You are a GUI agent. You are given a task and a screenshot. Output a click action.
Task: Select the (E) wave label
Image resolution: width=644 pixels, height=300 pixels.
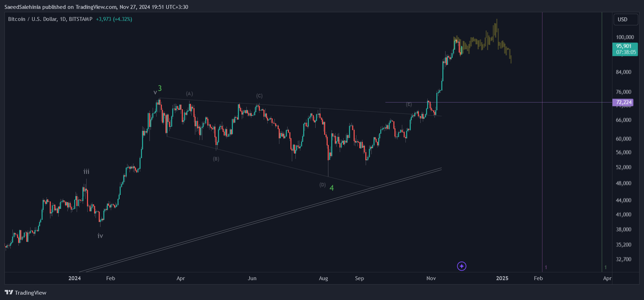point(409,104)
